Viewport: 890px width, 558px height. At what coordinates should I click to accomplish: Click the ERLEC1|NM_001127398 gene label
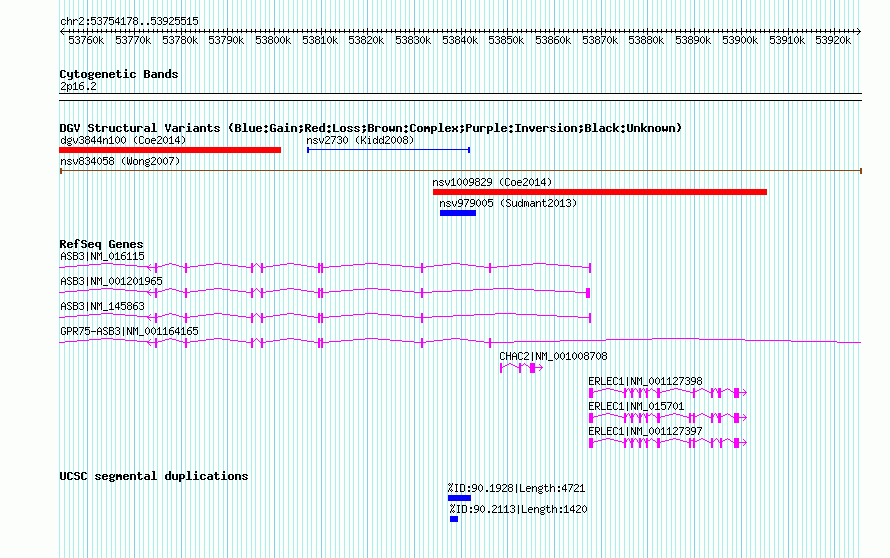(x=645, y=381)
